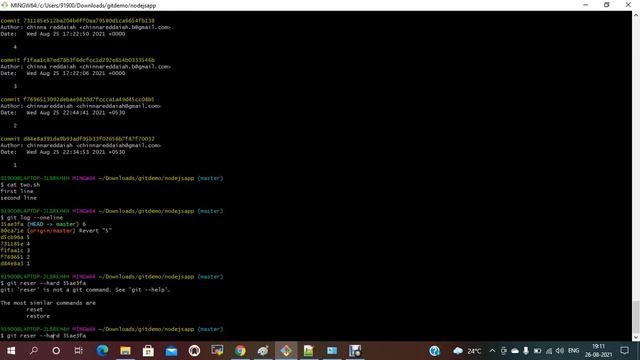
Task: Click the '$ cat two.sh' command line
Action: tap(20, 185)
